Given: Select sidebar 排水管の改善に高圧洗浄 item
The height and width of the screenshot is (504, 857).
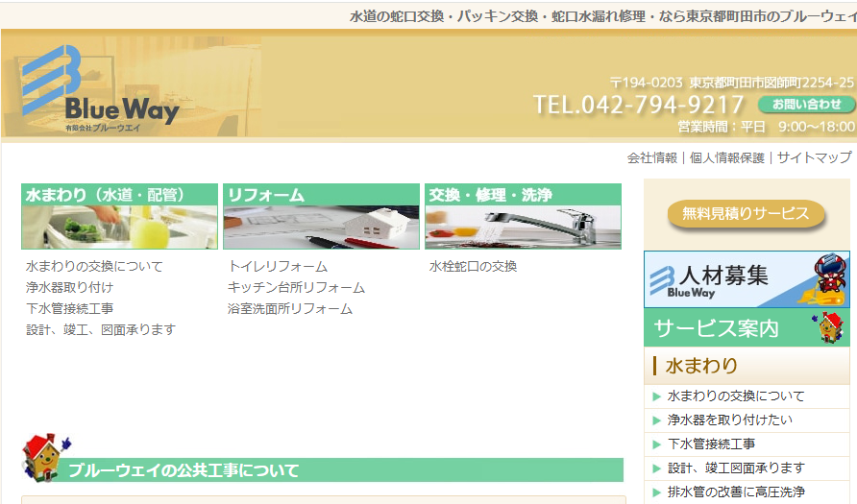Looking at the screenshot, I should (x=735, y=492).
